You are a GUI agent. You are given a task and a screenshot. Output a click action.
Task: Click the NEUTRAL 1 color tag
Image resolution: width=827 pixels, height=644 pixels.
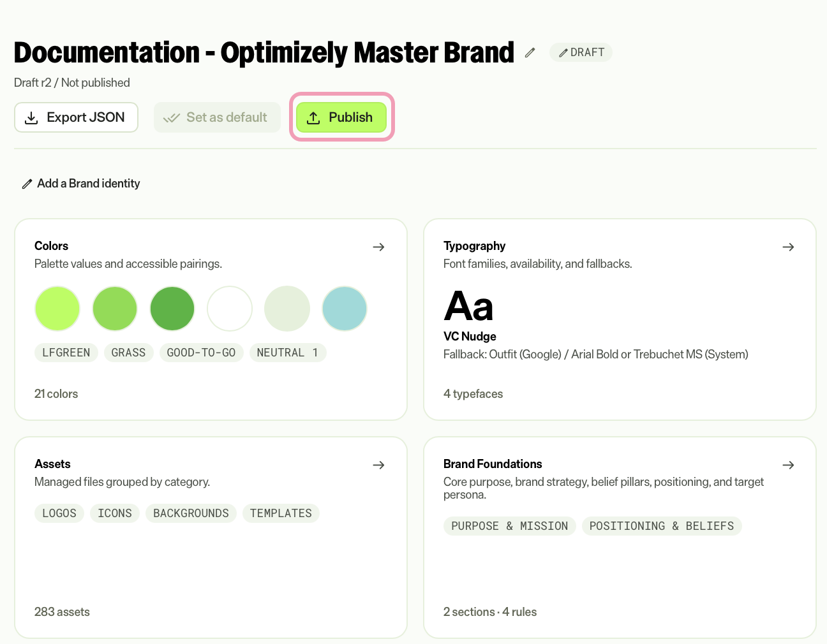(x=287, y=353)
